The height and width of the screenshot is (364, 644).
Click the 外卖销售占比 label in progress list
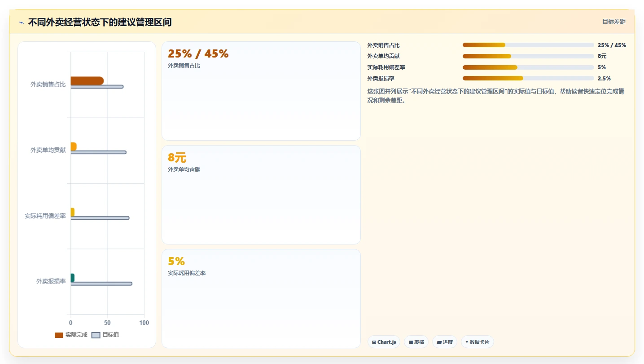(x=384, y=45)
